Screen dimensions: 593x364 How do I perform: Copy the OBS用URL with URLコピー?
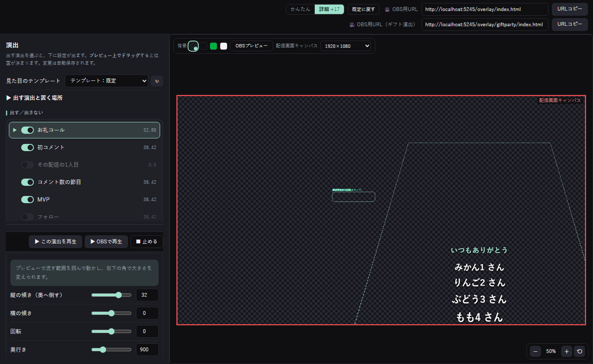[570, 9]
